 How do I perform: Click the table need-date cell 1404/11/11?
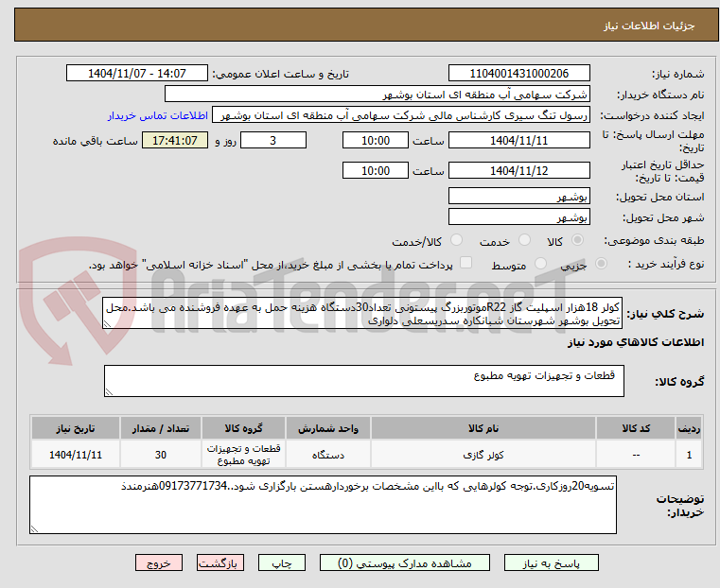[76, 455]
